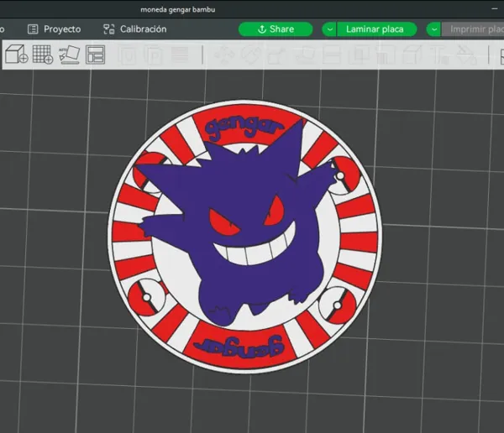Click the Add object cube icon
Screen dimensions: 504x433
pos(17,54)
